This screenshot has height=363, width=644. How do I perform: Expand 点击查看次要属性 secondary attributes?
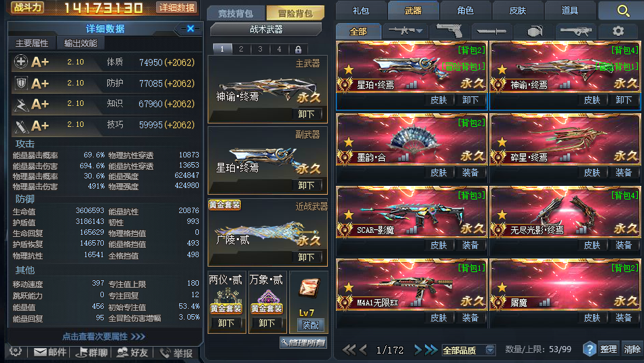pos(104,337)
